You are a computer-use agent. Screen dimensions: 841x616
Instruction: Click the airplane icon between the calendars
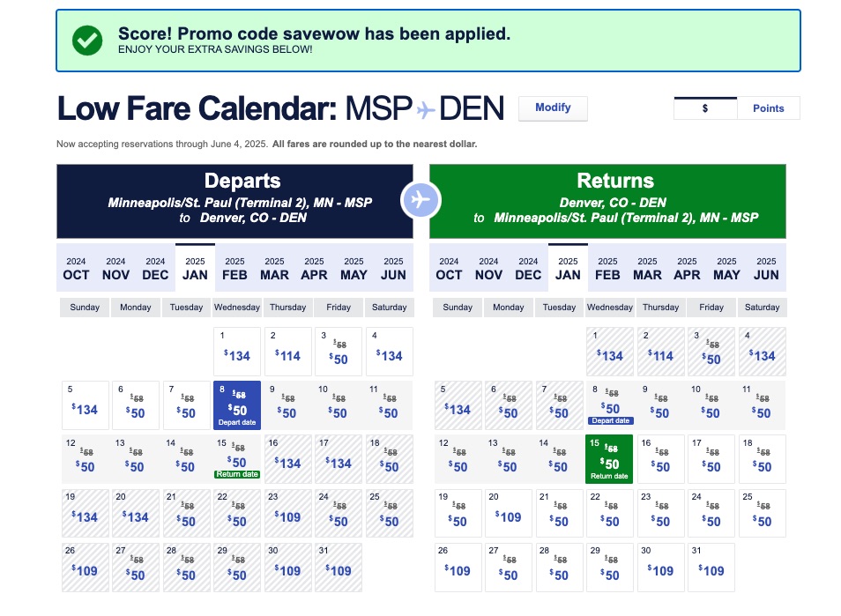click(x=421, y=200)
